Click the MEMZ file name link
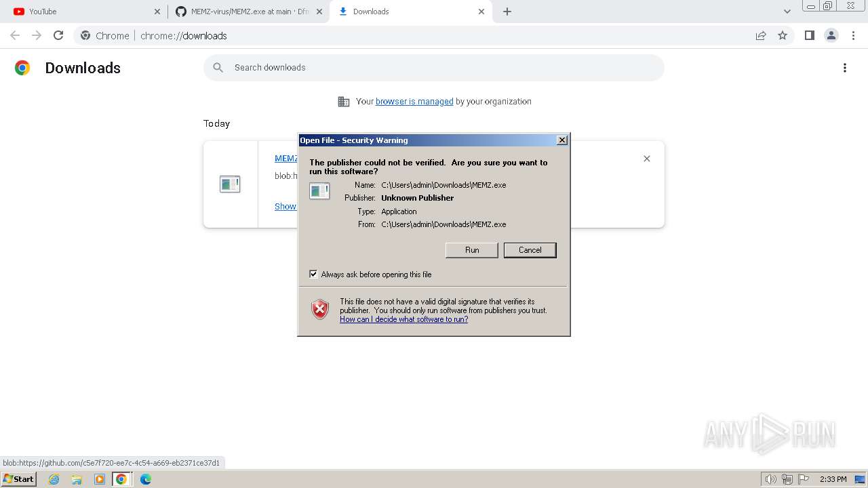Viewport: 868px width, 488px height. tap(286, 159)
